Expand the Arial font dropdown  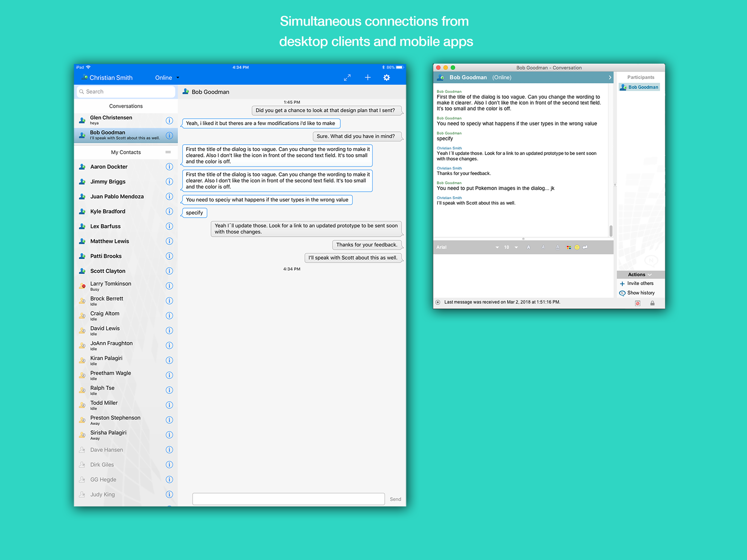coord(497,247)
